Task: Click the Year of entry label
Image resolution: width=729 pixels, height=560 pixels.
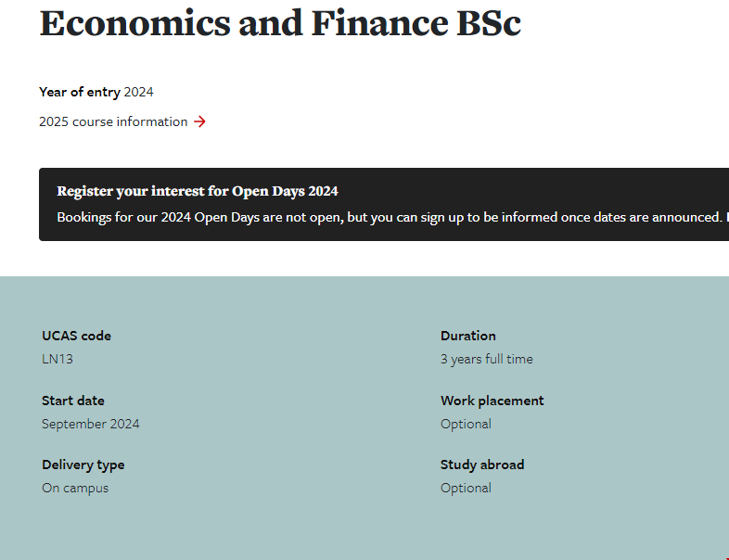Action: pos(80,92)
